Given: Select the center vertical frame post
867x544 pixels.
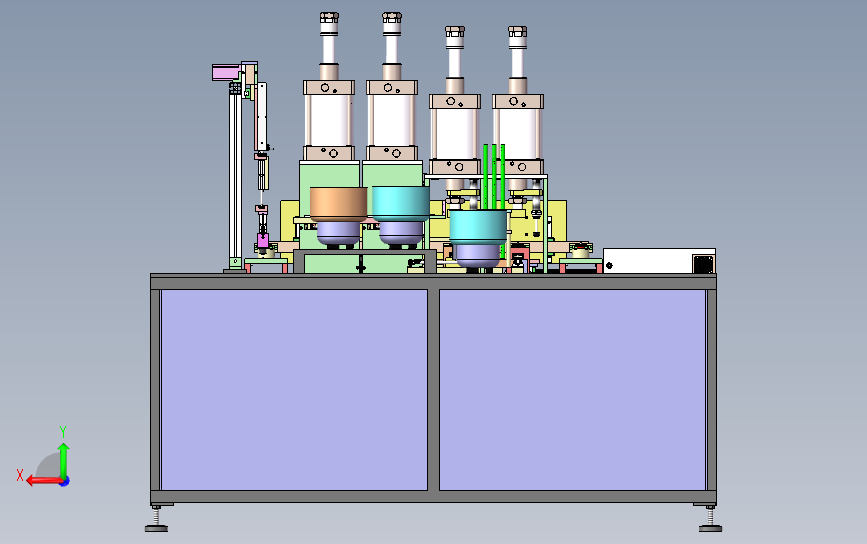Looking at the screenshot, I should tap(434, 390).
